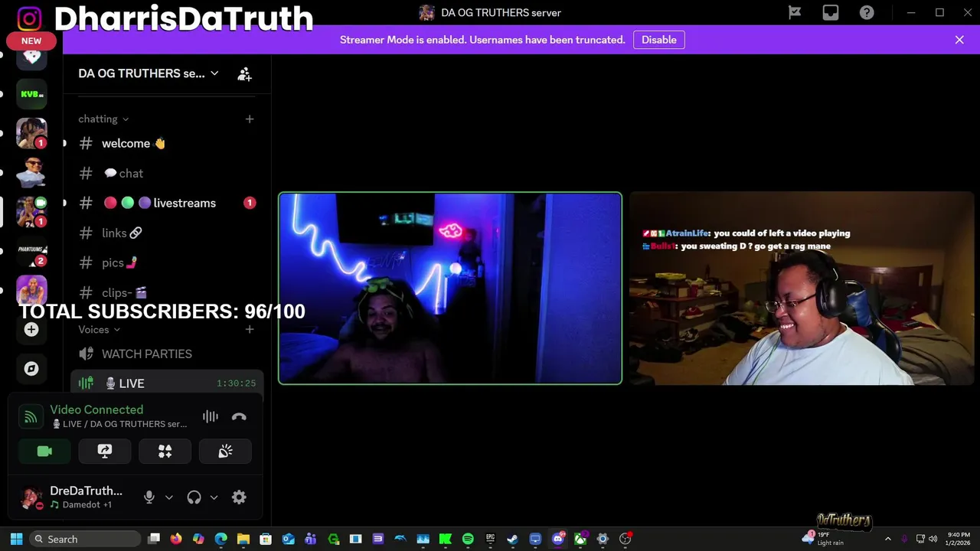
Task: Mute the microphone
Action: coord(149,497)
